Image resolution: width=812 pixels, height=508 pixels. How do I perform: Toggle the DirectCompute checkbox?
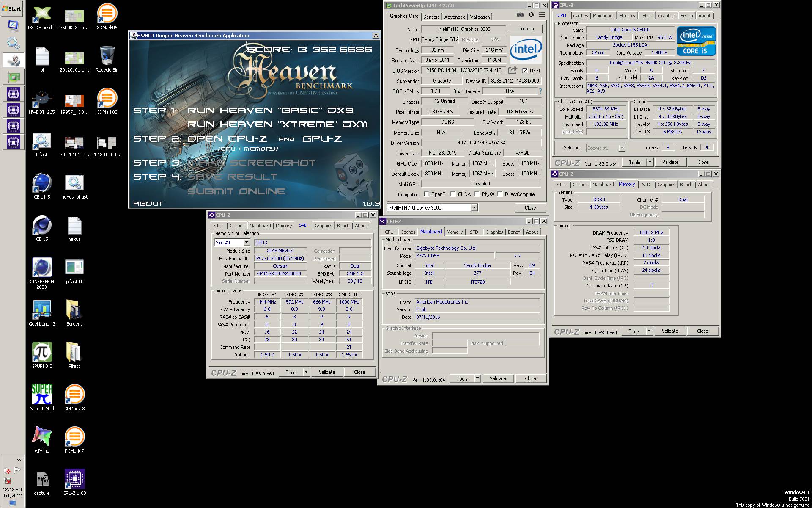click(500, 194)
